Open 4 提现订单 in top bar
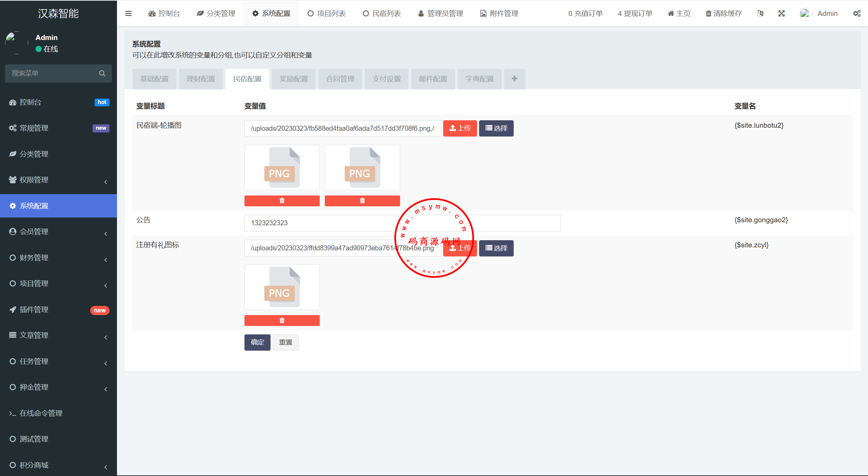 pos(635,14)
